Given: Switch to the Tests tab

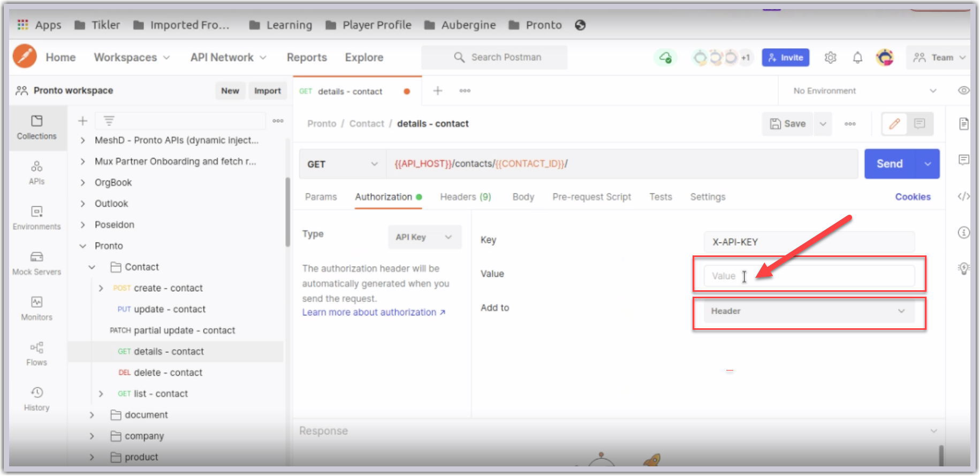Looking at the screenshot, I should (x=660, y=197).
